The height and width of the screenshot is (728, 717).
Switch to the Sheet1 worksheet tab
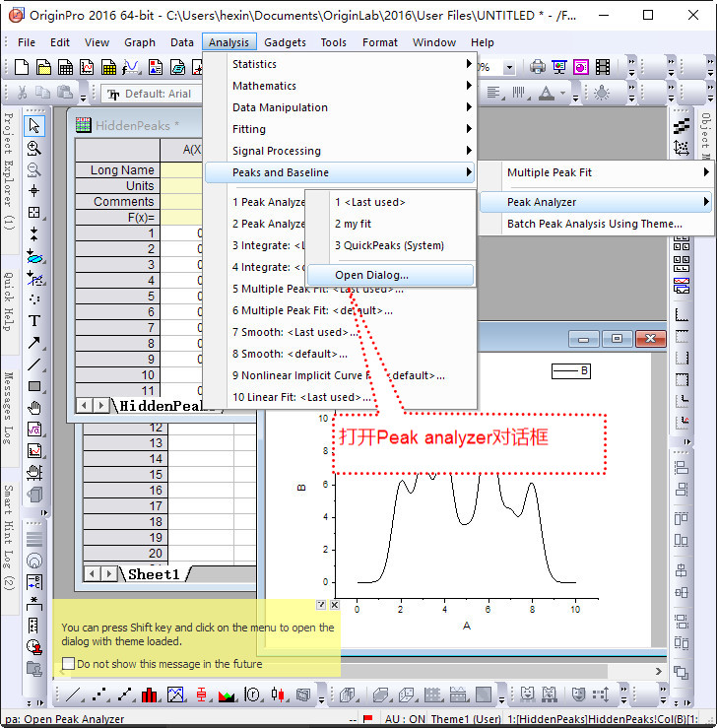(x=154, y=574)
